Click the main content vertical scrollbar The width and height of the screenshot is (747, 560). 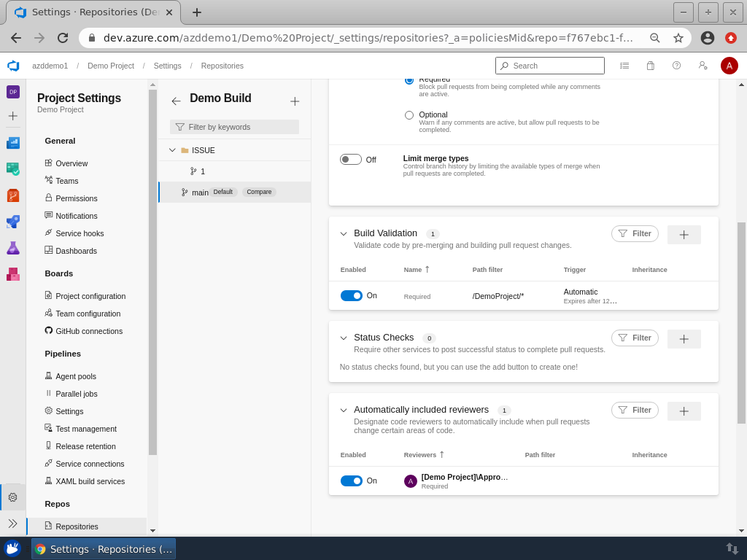coord(741,323)
